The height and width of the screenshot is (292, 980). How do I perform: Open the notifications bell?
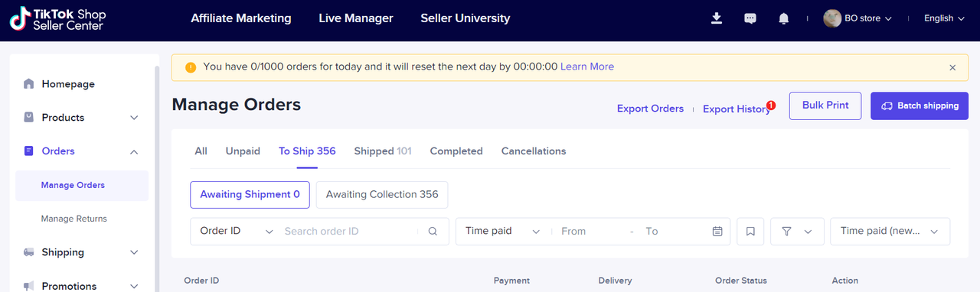(783, 18)
